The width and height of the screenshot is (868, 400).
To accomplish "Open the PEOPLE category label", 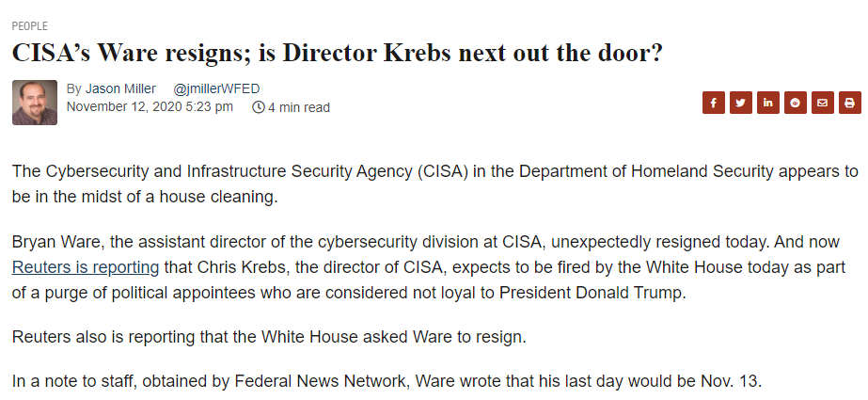I will coord(29,26).
